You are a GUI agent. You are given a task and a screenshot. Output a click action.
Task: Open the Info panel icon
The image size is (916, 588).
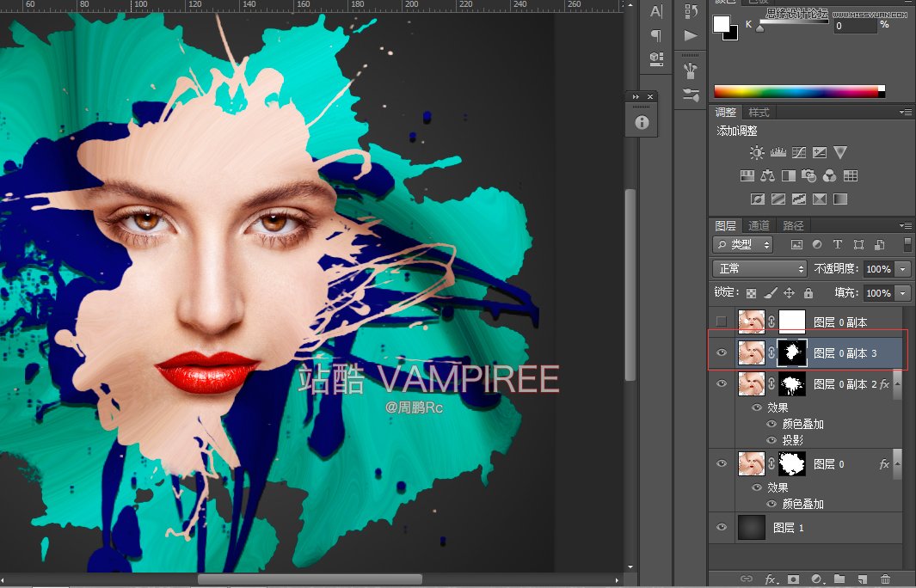(642, 122)
